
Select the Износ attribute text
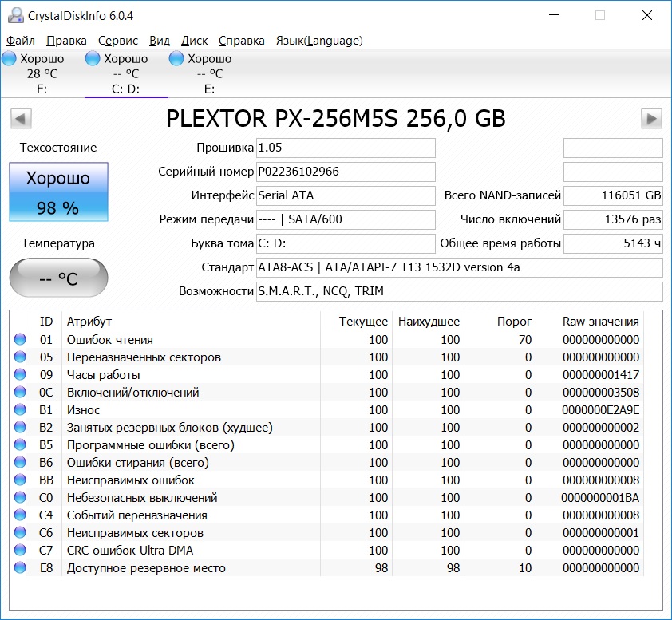coord(83,410)
